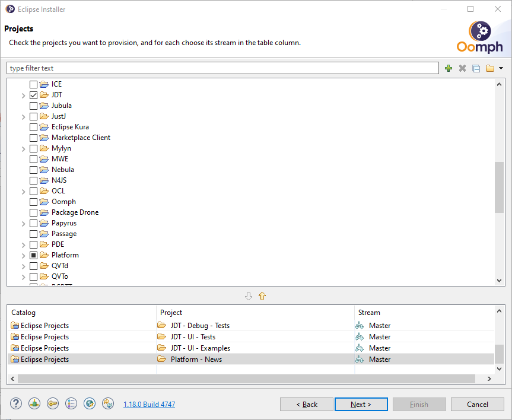This screenshot has height=420, width=512.
Task: Focus the type filter text field
Action: 222,68
